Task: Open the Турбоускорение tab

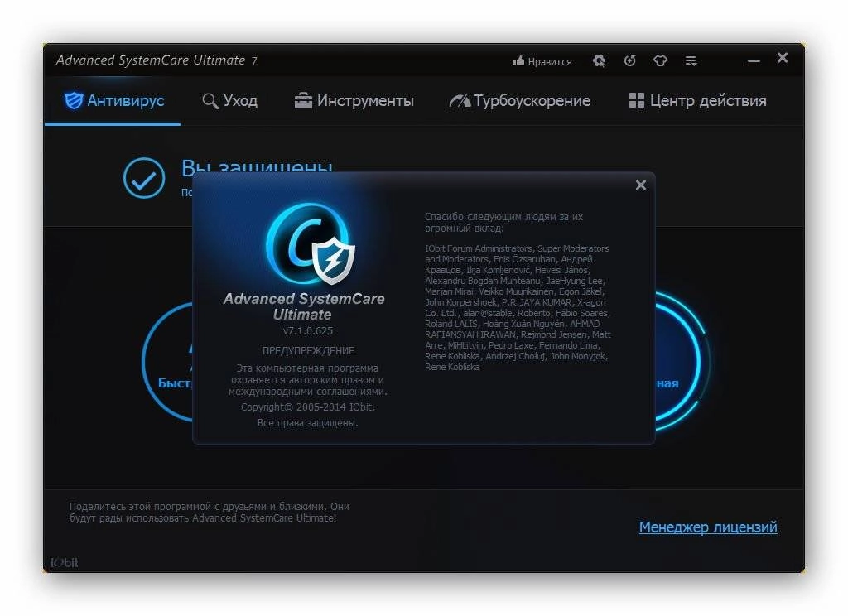Action: coord(520,100)
